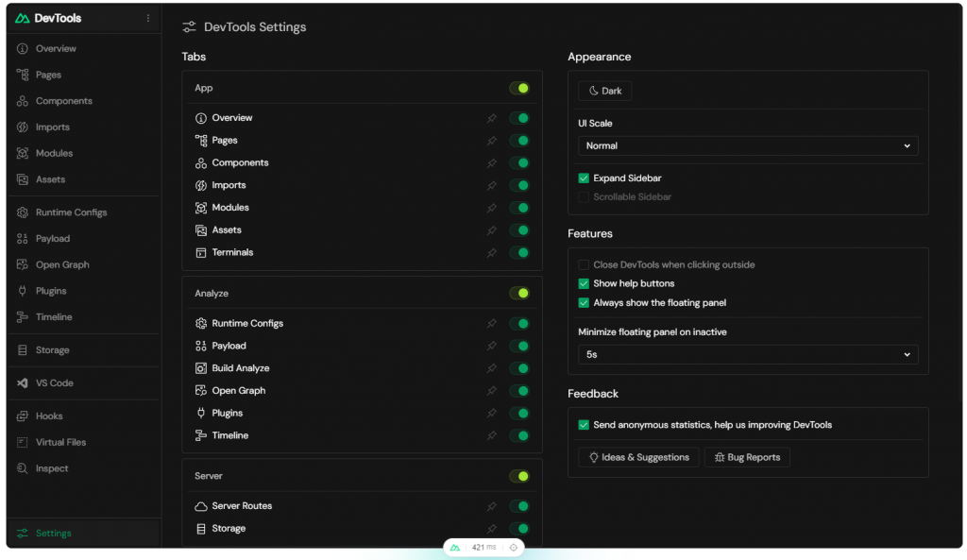Screen dimensions: 967x560
Task: Pin the Modules tab in settings
Action: tap(491, 208)
